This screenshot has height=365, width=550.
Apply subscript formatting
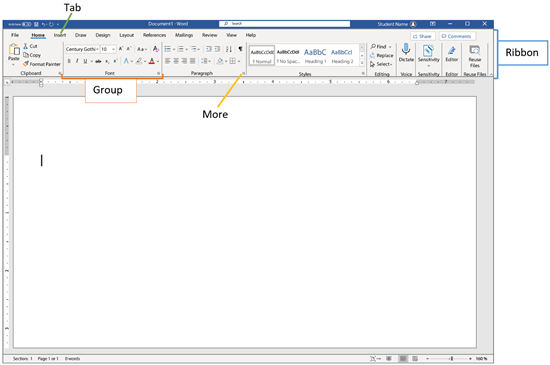coord(107,61)
